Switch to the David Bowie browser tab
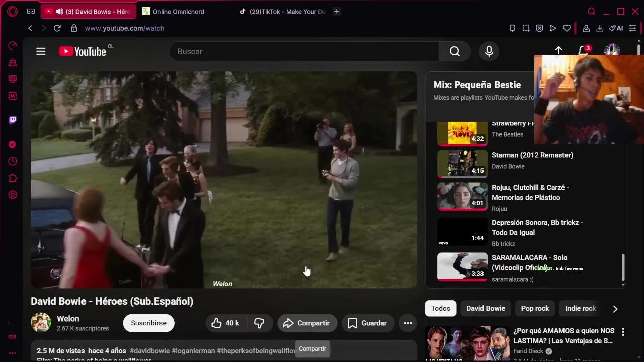644x362 pixels. 89,11
